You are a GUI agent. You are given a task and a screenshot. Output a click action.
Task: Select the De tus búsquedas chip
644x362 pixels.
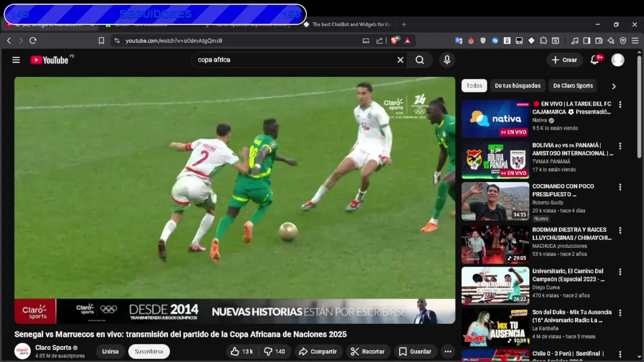click(x=518, y=85)
